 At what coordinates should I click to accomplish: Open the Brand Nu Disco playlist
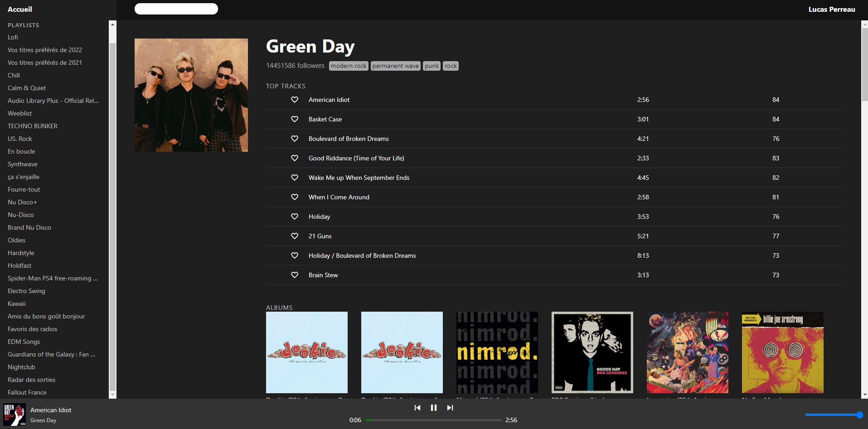click(29, 227)
